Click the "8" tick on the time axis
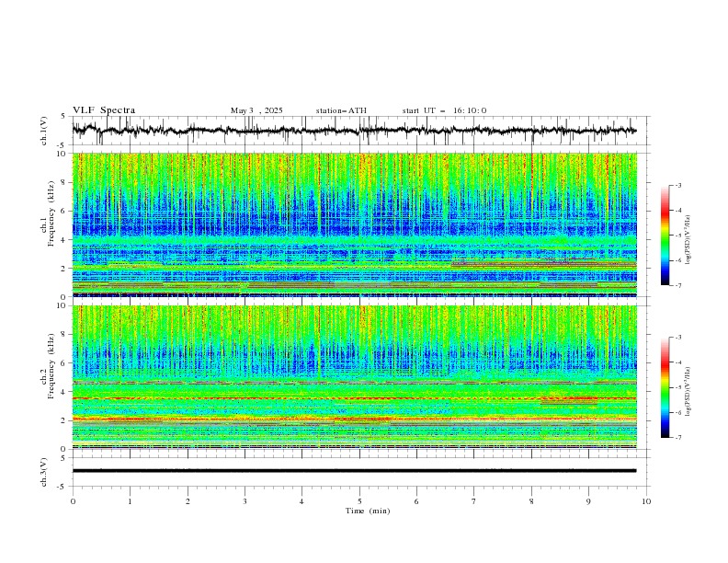Viewport: 728px width, 563px height. (x=531, y=501)
